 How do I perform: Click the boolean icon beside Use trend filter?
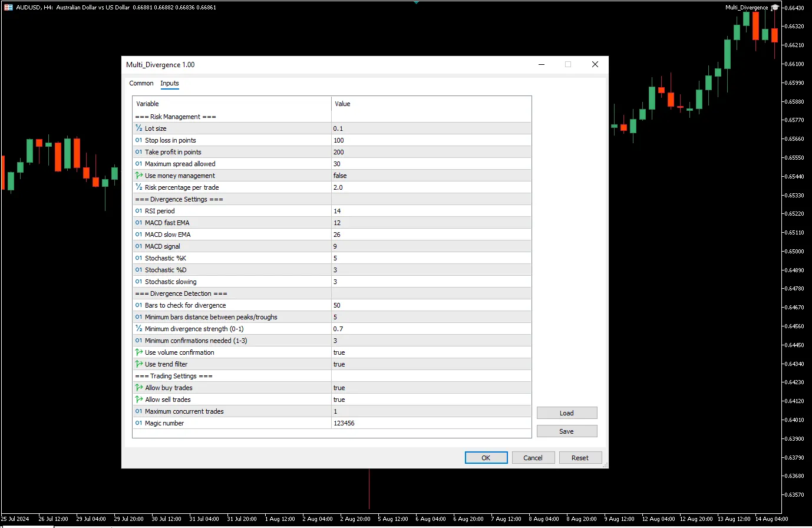tap(139, 364)
